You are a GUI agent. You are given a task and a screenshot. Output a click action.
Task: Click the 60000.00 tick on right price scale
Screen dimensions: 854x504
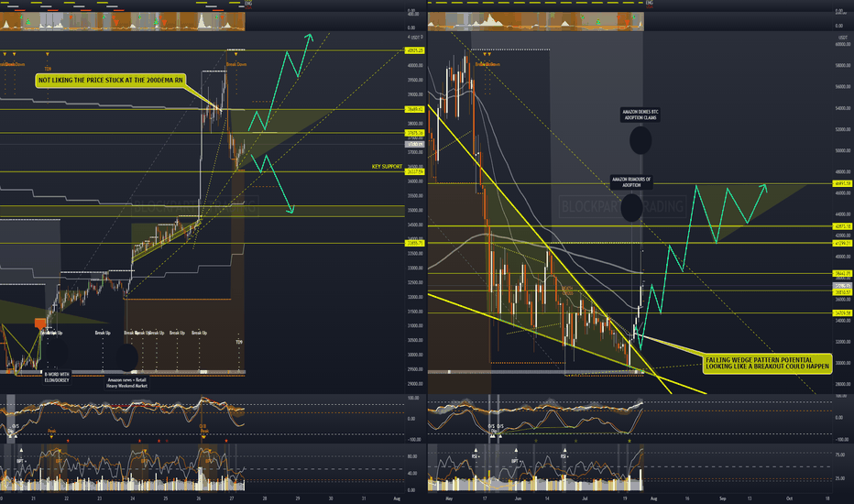click(x=843, y=44)
